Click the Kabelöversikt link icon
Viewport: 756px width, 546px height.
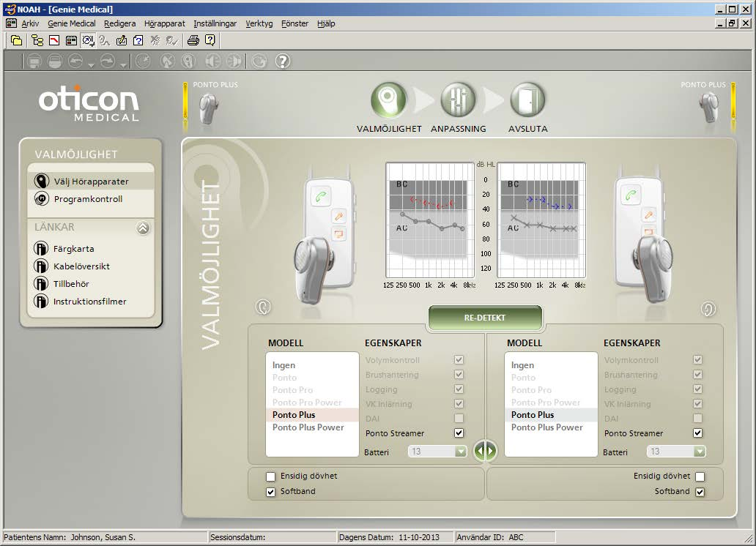coord(41,266)
